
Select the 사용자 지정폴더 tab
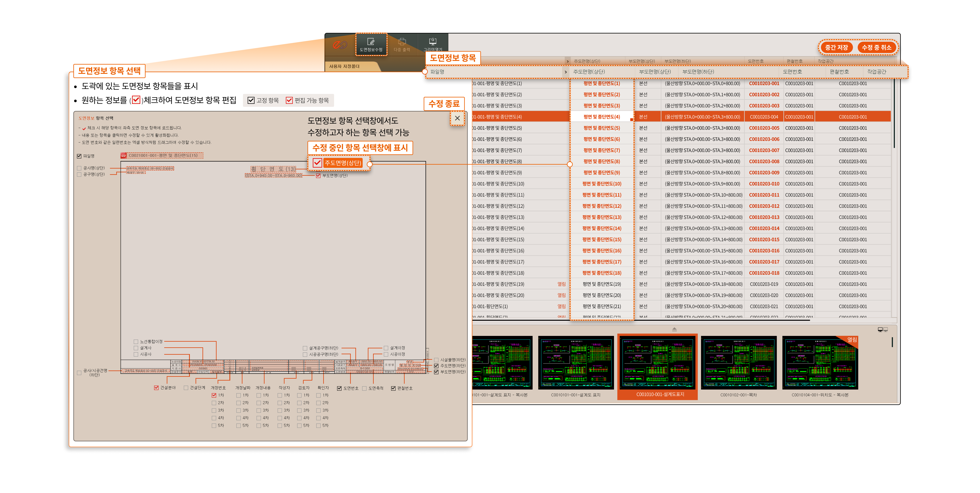344,67
